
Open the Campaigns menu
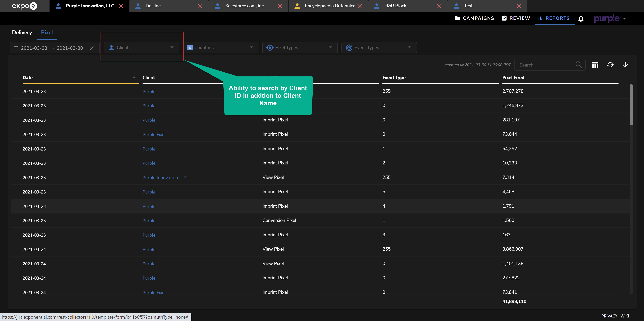point(474,18)
